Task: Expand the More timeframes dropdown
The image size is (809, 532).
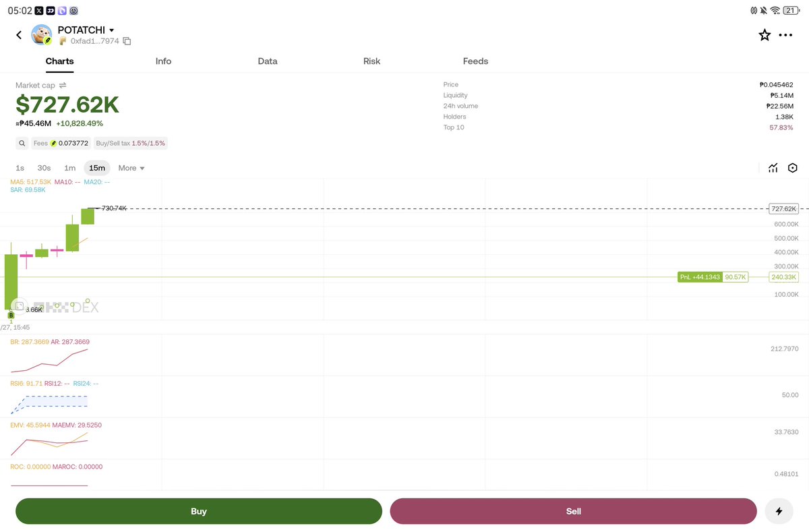Action: 131,168
